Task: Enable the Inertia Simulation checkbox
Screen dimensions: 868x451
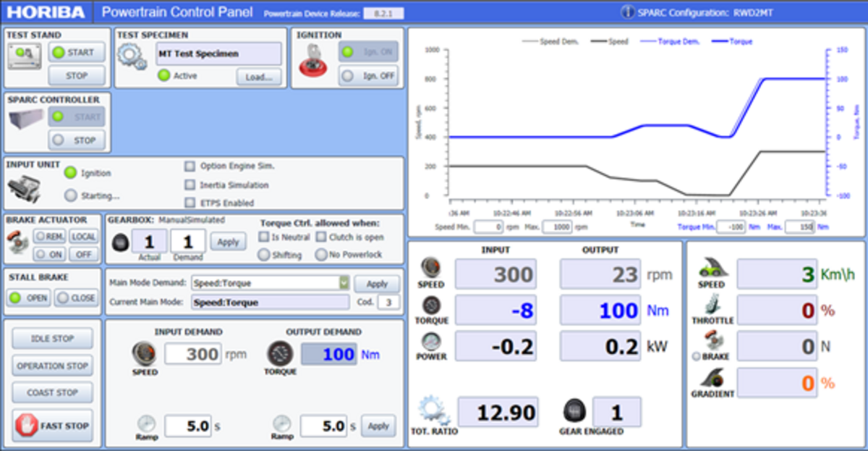Action: point(190,185)
